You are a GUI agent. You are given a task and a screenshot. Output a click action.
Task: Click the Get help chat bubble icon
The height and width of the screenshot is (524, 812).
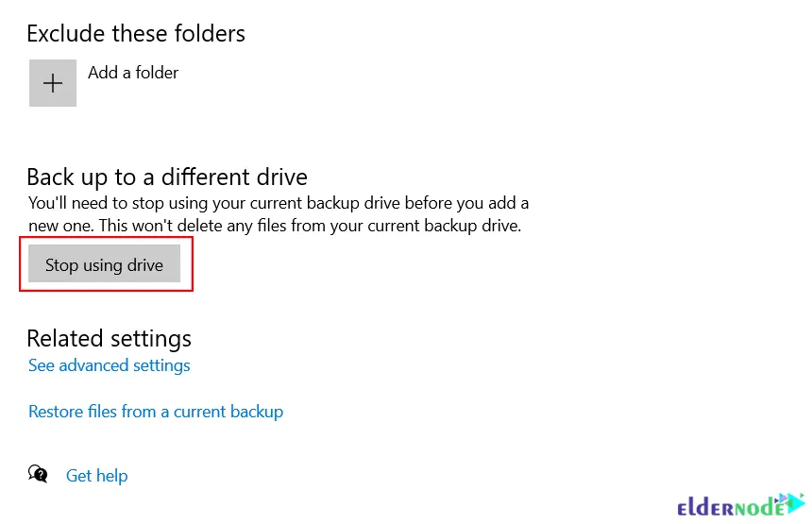(x=38, y=474)
